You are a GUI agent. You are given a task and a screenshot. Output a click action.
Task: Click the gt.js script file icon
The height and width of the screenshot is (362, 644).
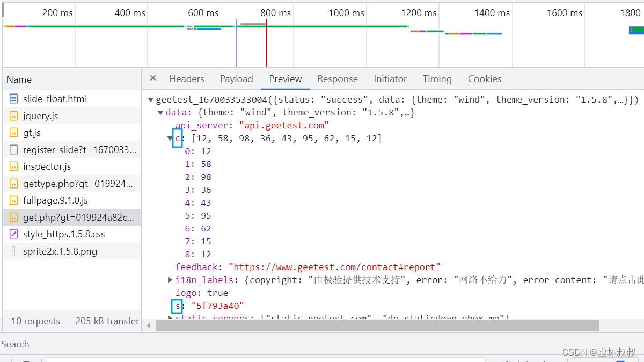click(x=13, y=133)
